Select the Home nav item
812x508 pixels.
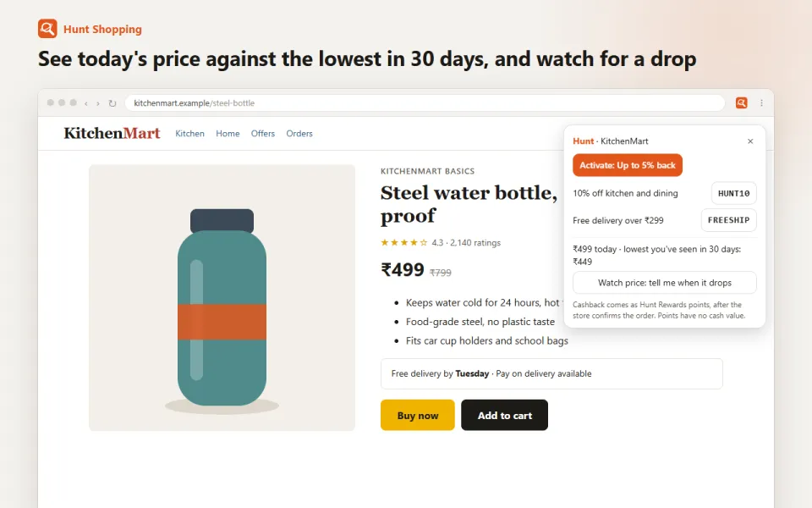point(228,133)
